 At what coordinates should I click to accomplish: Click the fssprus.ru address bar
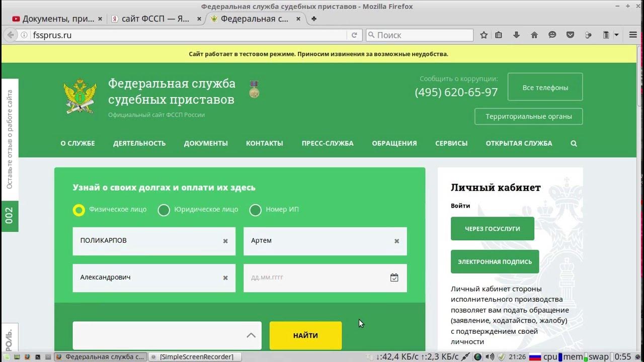click(189, 35)
